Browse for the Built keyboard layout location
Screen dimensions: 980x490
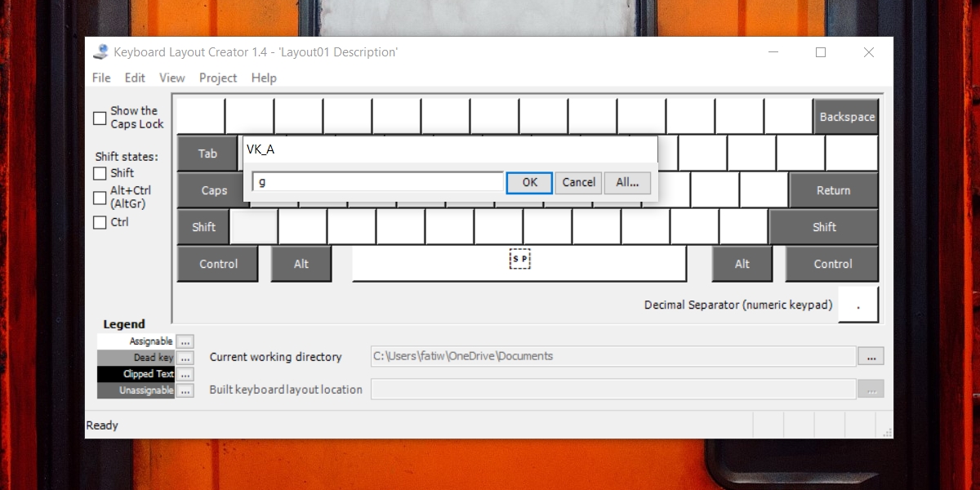click(x=871, y=389)
